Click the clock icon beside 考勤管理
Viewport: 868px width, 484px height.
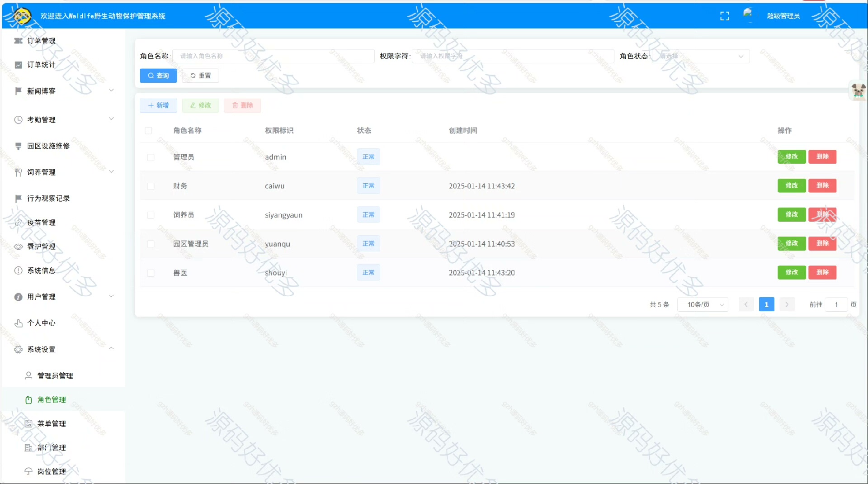point(18,120)
